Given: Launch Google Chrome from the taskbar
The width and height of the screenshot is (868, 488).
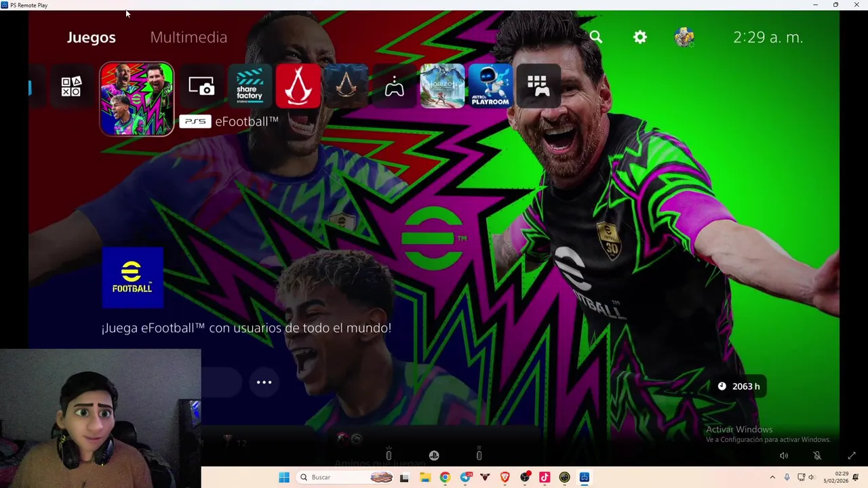Looking at the screenshot, I should (445, 477).
